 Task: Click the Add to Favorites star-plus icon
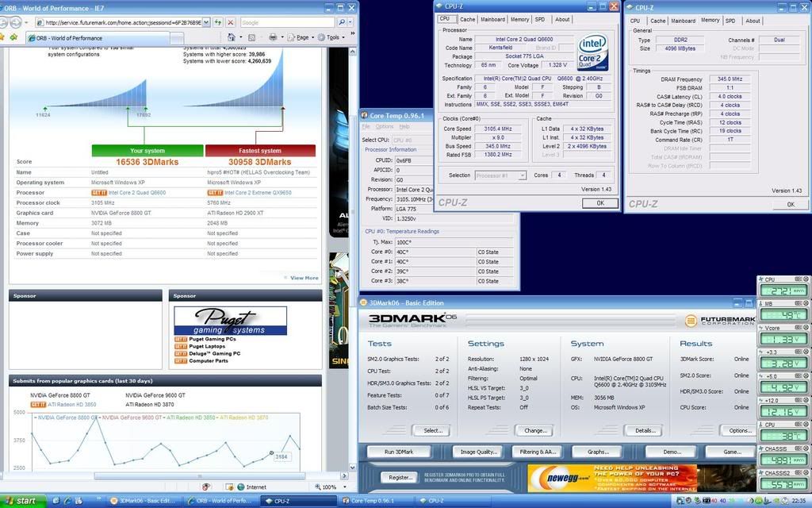14,37
